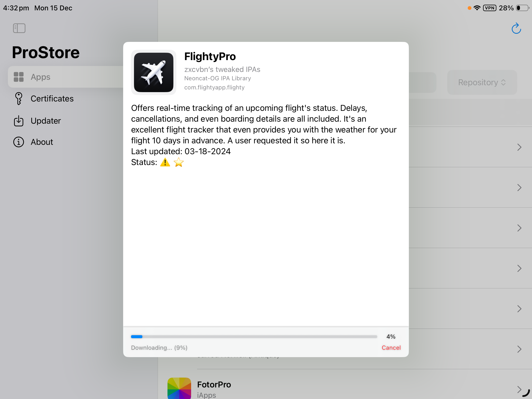Open the Certificates sidebar section

point(52,99)
